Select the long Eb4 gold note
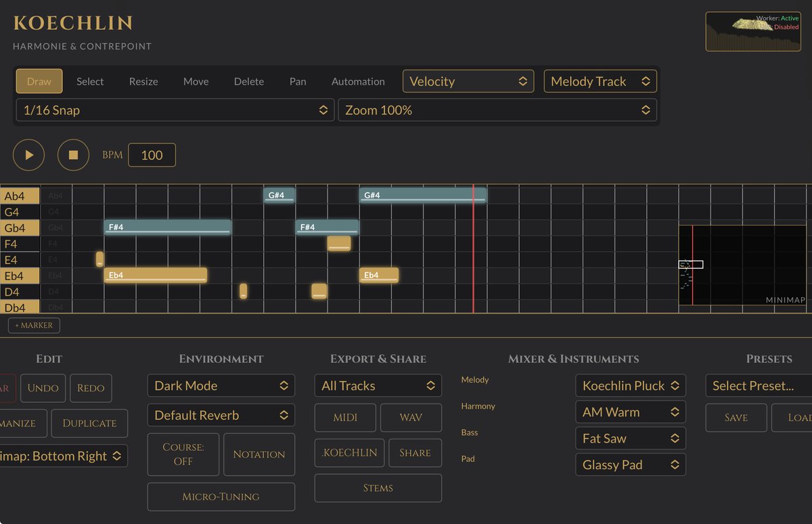812x524 pixels. 156,275
